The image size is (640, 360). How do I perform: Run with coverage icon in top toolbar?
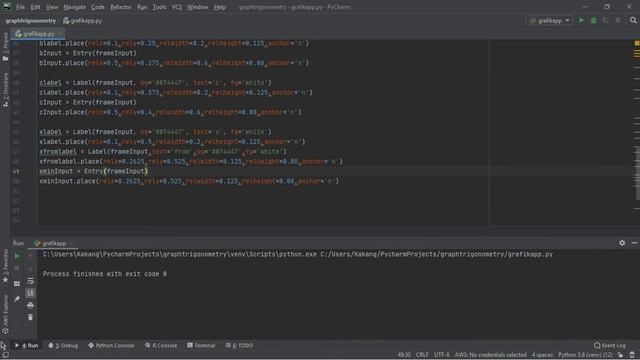pos(606,20)
